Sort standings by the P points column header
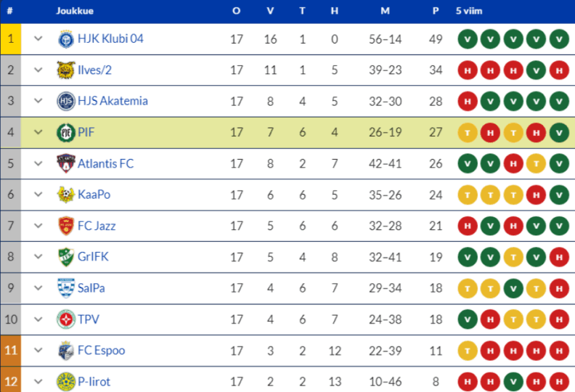Viewport: 575px width, 392px height. coord(436,11)
